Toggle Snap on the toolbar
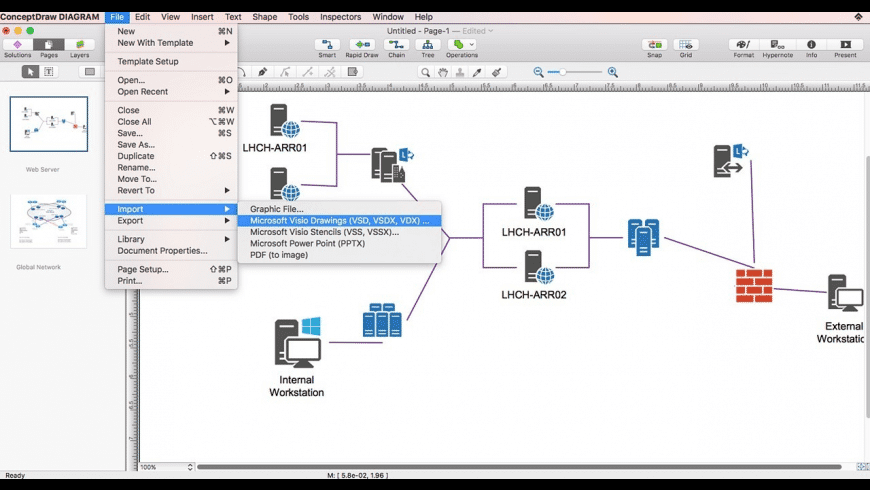The width and height of the screenshot is (870, 490). point(655,45)
